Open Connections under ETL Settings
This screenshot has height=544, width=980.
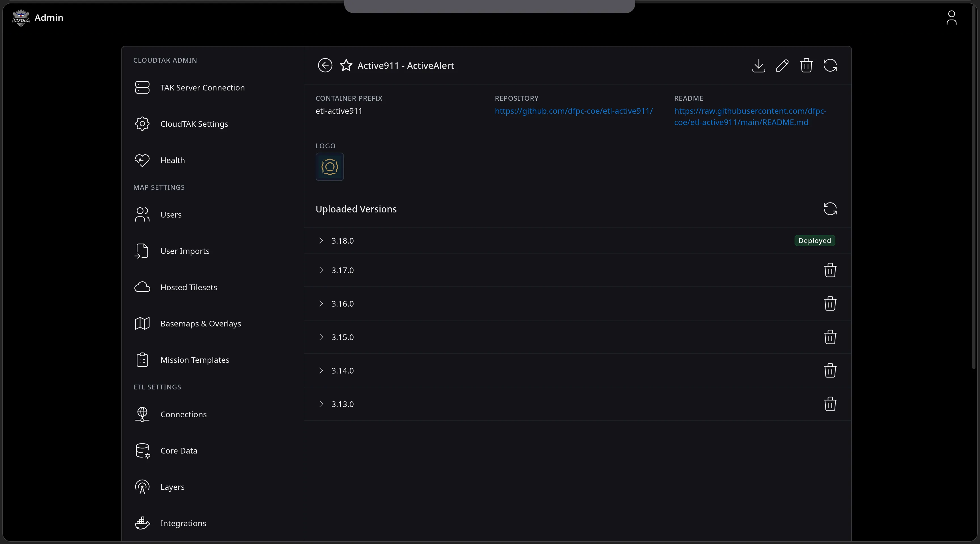213,414
